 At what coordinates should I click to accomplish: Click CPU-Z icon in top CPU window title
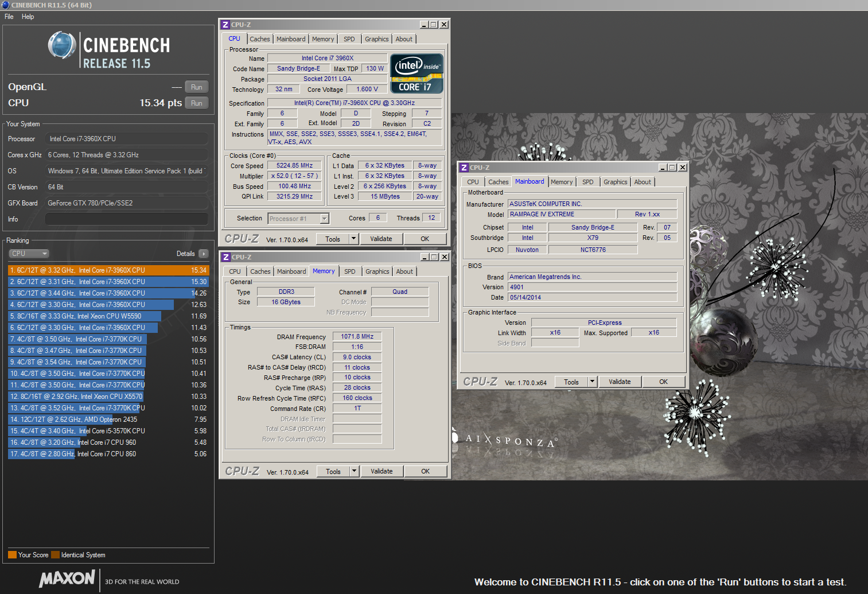[225, 25]
